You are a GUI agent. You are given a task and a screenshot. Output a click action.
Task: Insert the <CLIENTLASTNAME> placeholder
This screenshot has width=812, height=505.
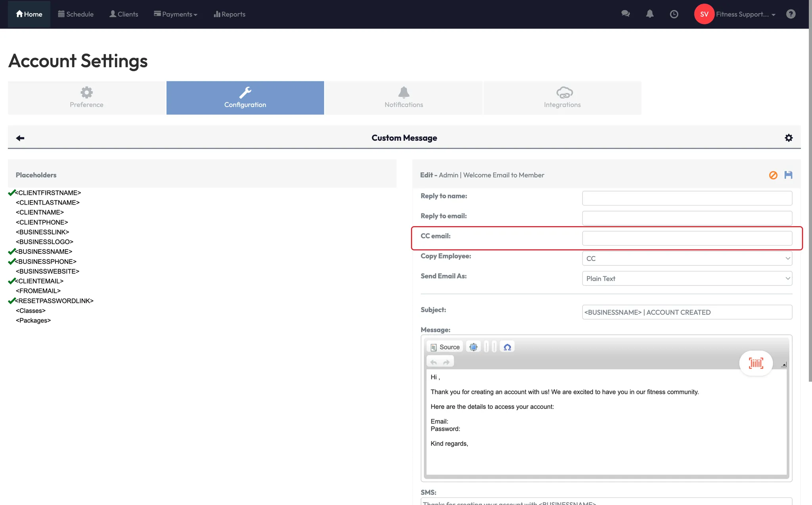click(x=48, y=202)
